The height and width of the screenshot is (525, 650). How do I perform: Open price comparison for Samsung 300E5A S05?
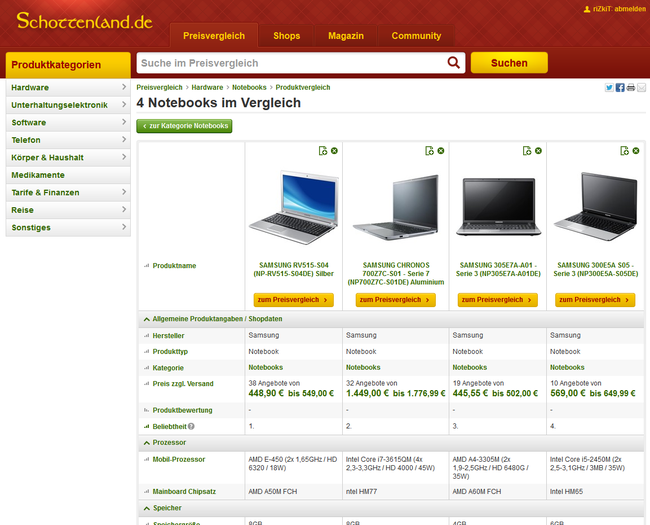(x=595, y=299)
